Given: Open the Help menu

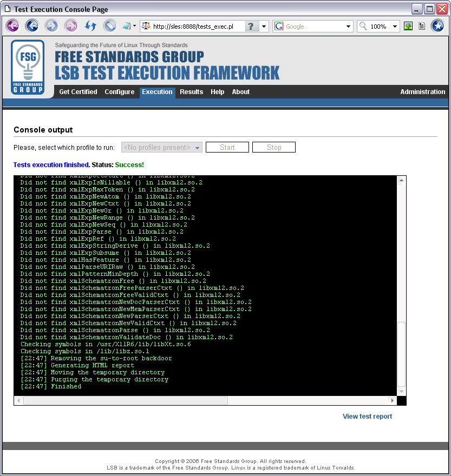Looking at the screenshot, I should pos(217,91).
